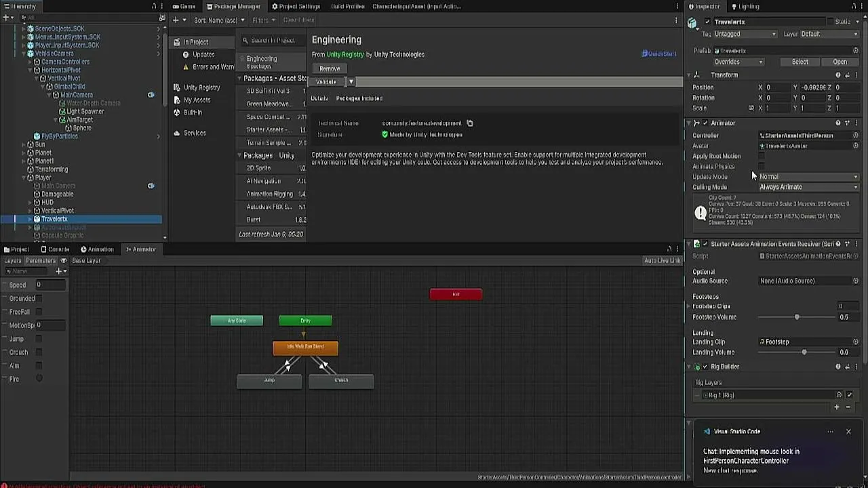Viewport: 868px width, 488px height.
Task: Toggle the Grounded parameter checkbox
Action: 39,298
